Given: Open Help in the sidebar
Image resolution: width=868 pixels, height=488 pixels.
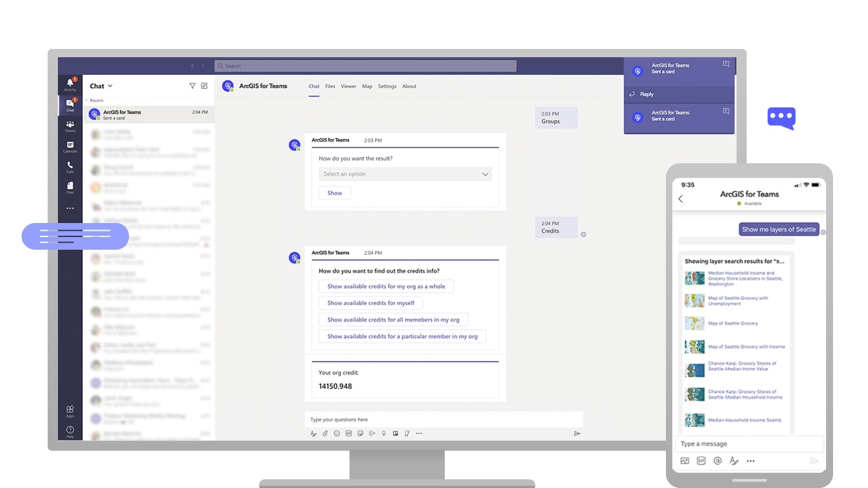Looking at the screenshot, I should 70,431.
